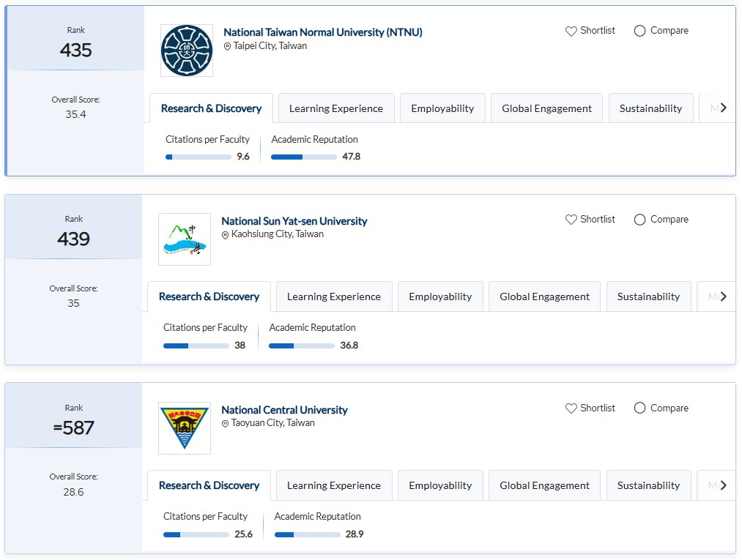Click heart icon for National Sun Yat-sen
The width and height of the screenshot is (742, 560).
(571, 220)
